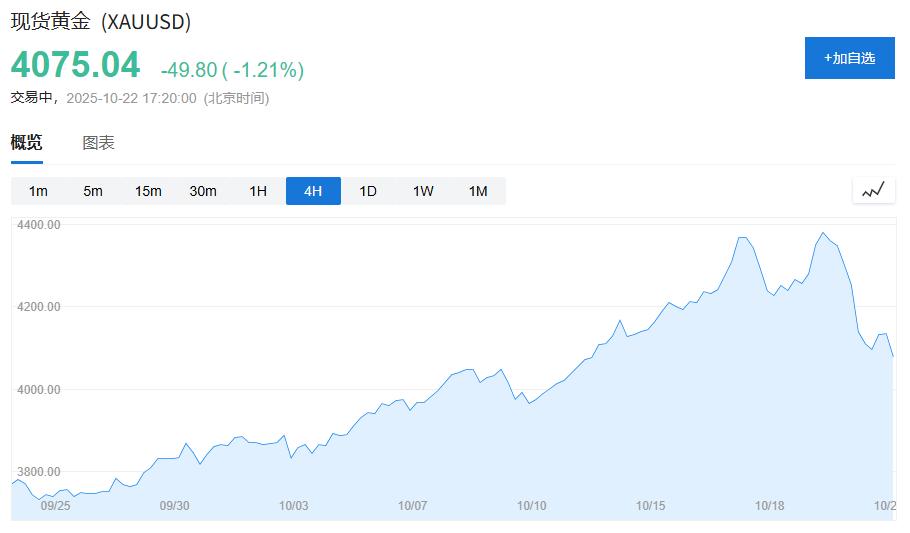Click the active 4H timeframe button
Image resolution: width=910 pixels, height=533 pixels.
[313, 191]
